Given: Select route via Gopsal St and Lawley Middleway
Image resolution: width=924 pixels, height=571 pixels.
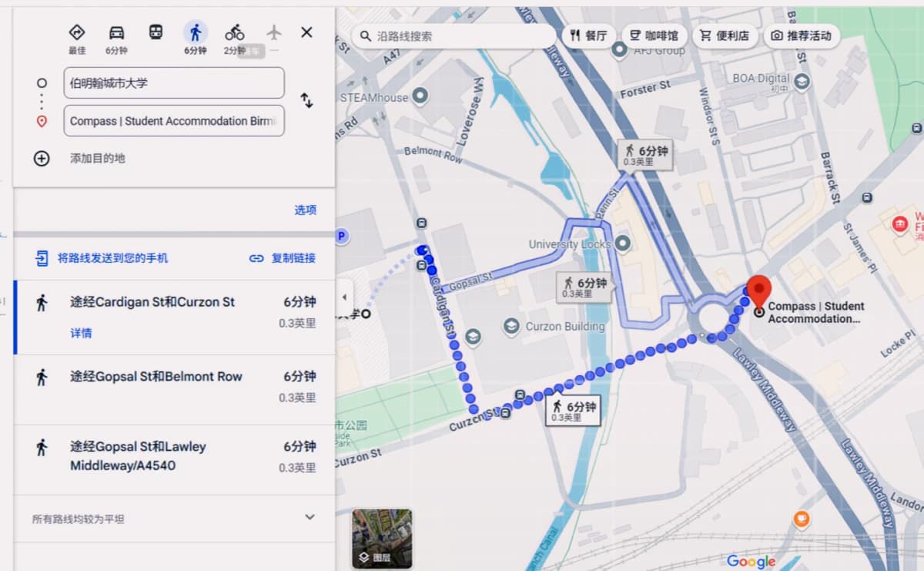Looking at the screenshot, I should pyautogui.click(x=174, y=458).
